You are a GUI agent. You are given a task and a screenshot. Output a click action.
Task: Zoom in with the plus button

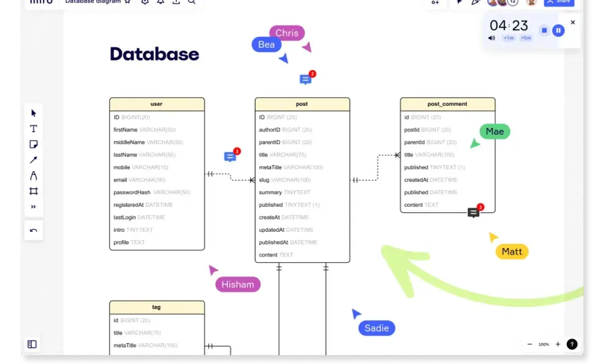[558, 344]
